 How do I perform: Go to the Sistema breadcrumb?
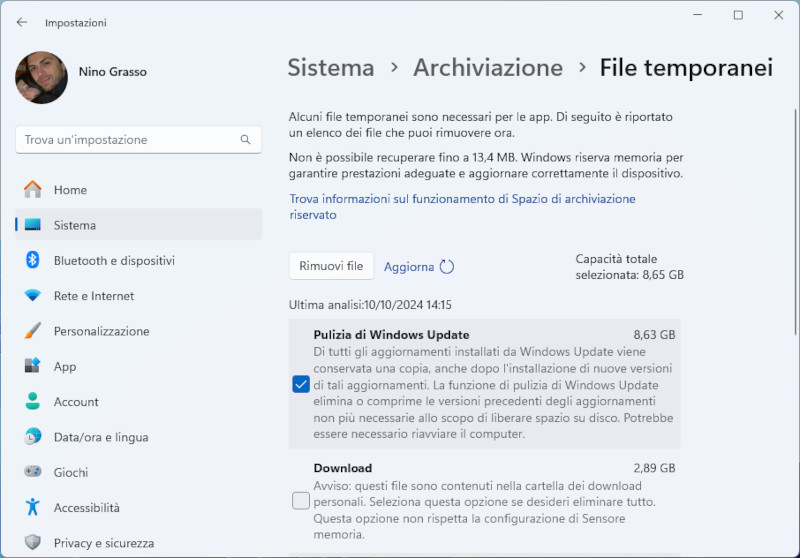click(331, 68)
